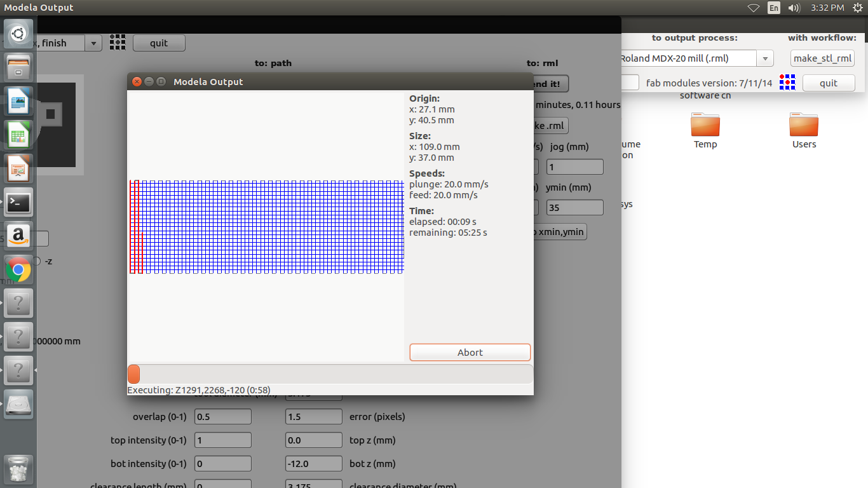The image size is (868, 488).
Task: Open the Wi-Fi network indicator
Action: 754,8
